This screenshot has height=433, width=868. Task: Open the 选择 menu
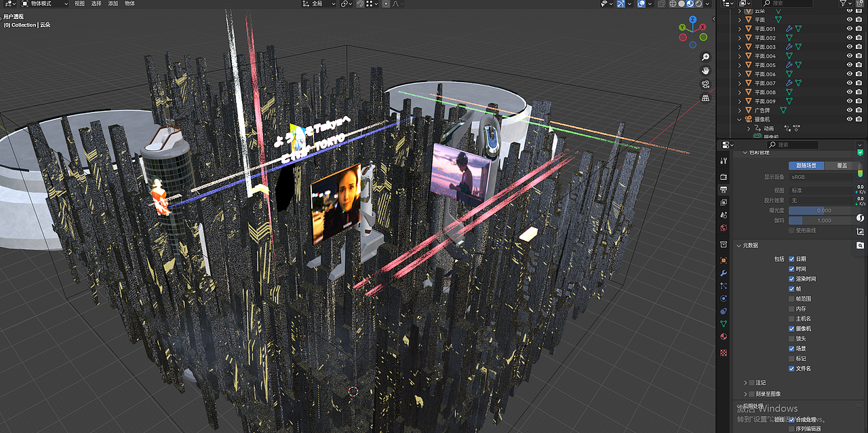[x=96, y=3]
